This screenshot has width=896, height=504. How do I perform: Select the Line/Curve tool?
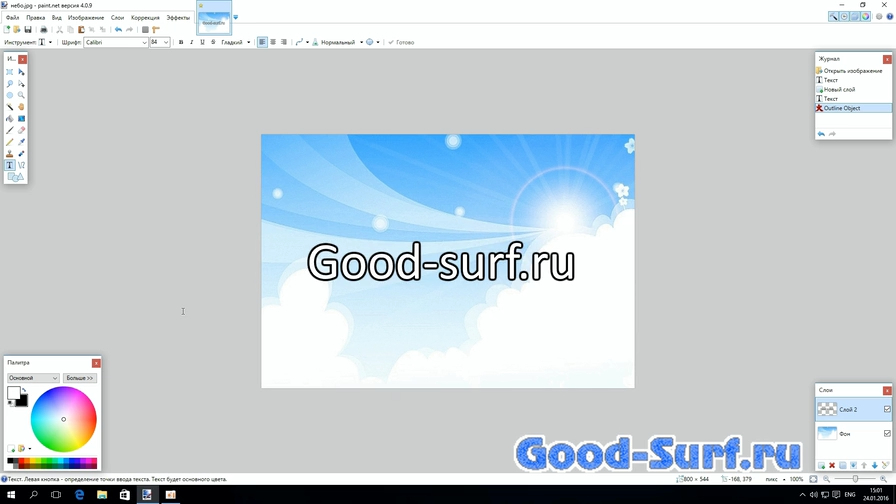coord(21,165)
